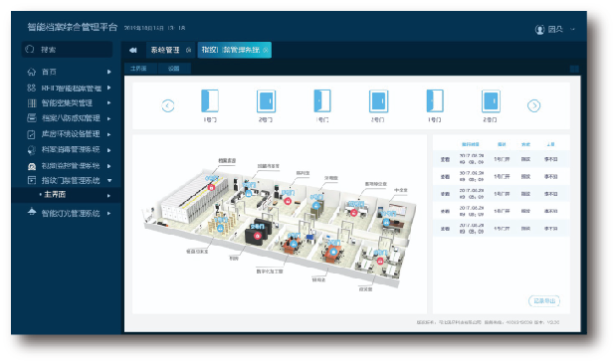Collapse the 指纹门禁管理系统 menu arrow
The image size is (616, 364).
pyautogui.click(x=109, y=181)
